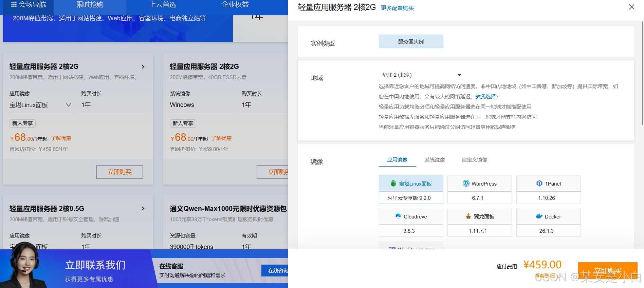Open the 华北 2 (北京) region dropdown

pos(421,75)
